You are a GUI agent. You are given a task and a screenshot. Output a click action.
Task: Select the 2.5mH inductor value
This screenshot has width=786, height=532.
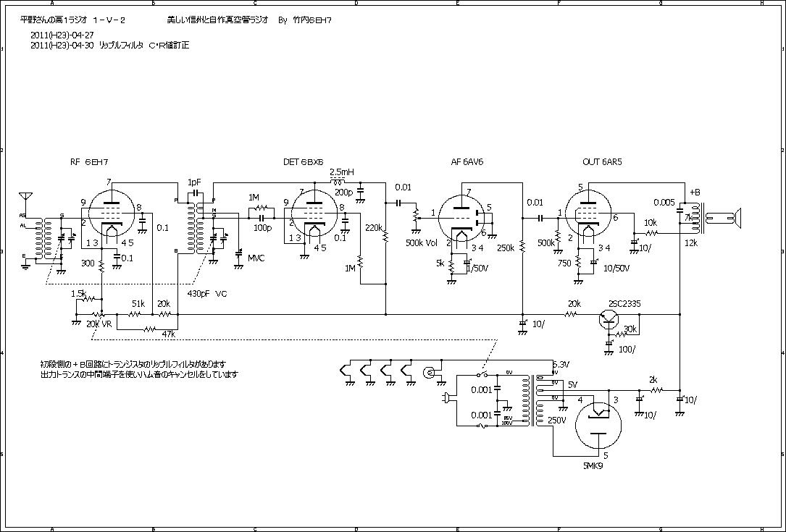coord(342,172)
